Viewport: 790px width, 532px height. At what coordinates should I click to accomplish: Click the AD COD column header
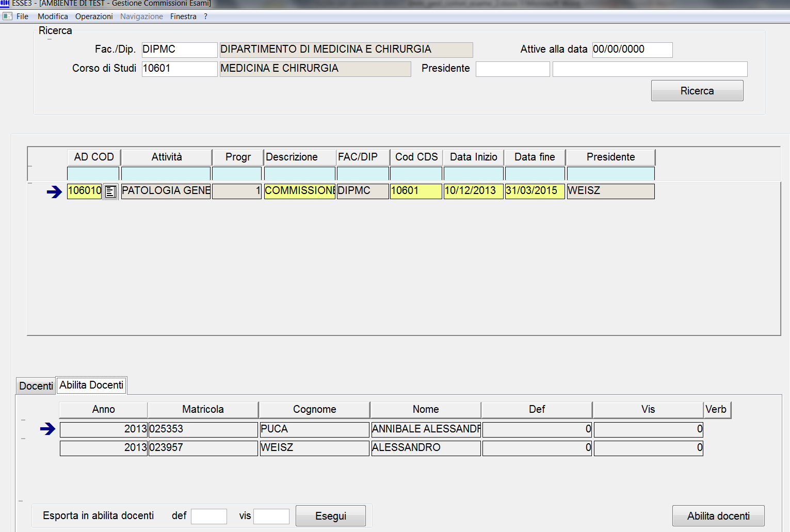pyautogui.click(x=94, y=157)
